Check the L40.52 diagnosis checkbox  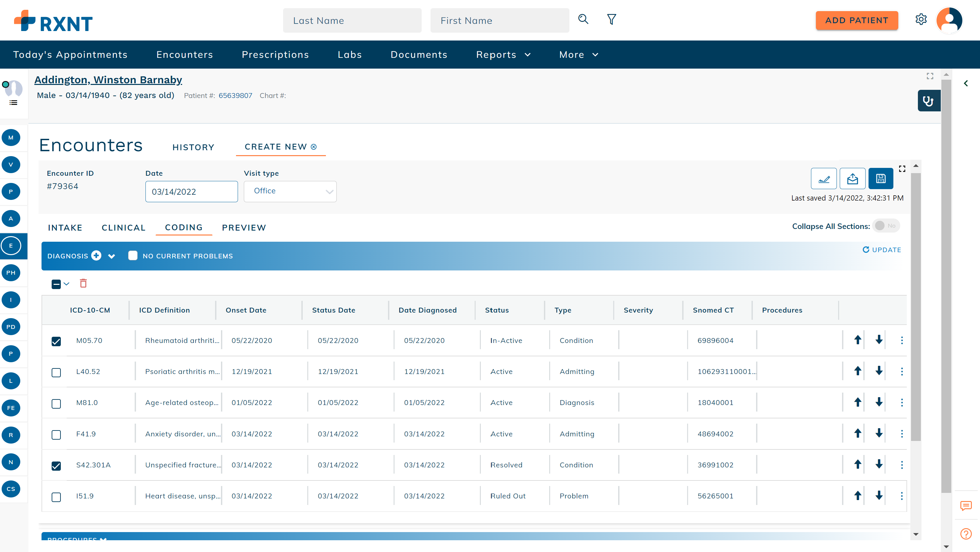tap(56, 372)
